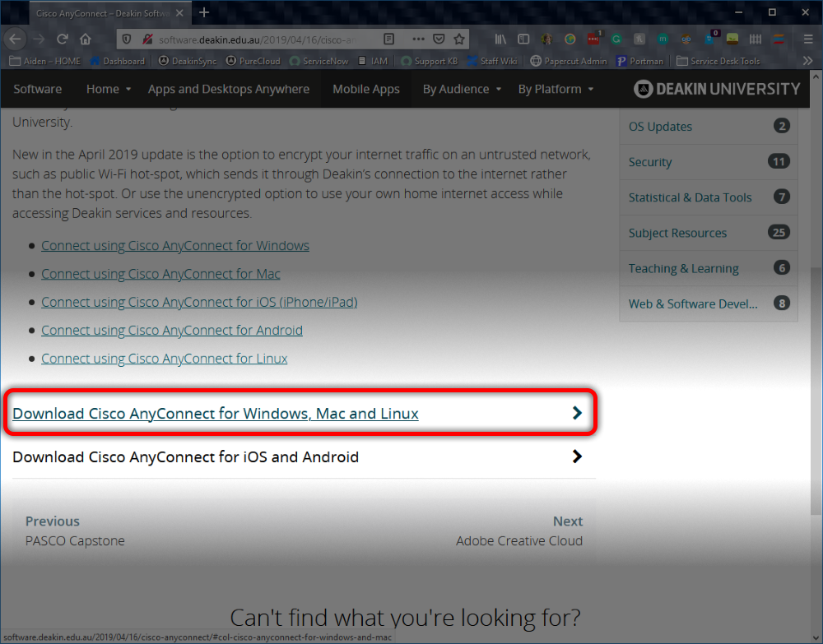Open a new browser tab
Screen dimensions: 823x644
(x=204, y=12)
